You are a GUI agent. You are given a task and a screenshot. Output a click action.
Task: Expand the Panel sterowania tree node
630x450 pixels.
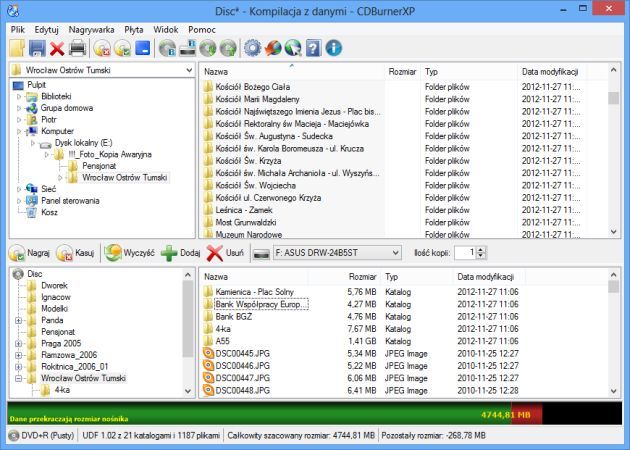[19, 201]
